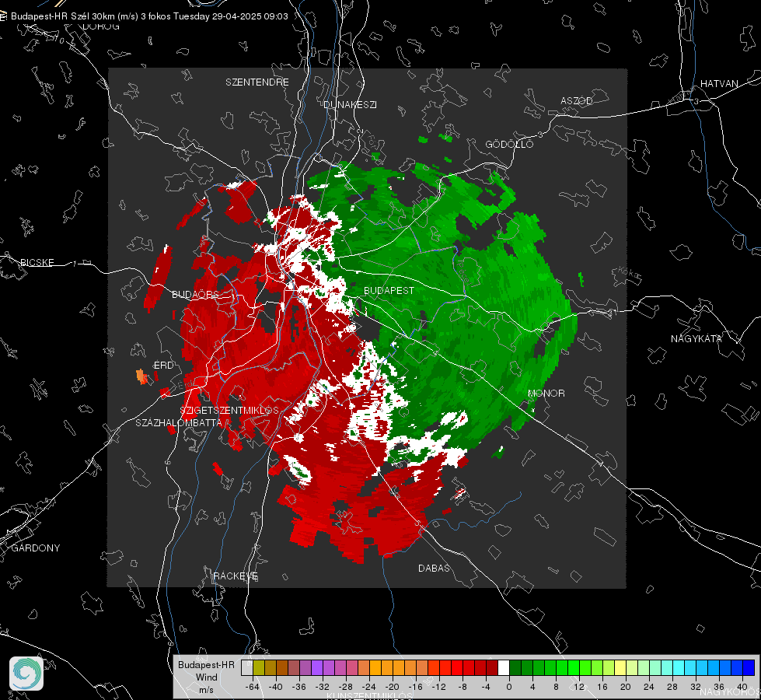
Task: Click the legend title Budapest-HR Wind m/s
Action: [x=206, y=677]
